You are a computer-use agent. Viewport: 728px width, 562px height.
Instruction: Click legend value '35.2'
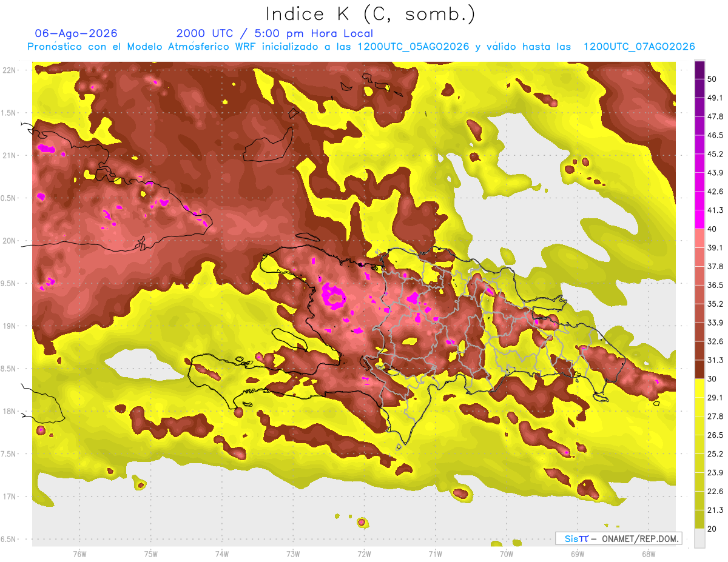715,304
